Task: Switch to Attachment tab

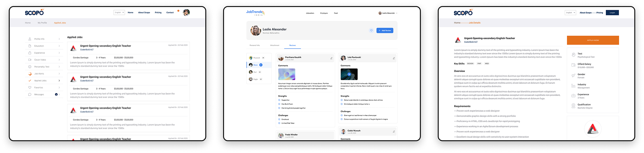Action: click(x=275, y=45)
